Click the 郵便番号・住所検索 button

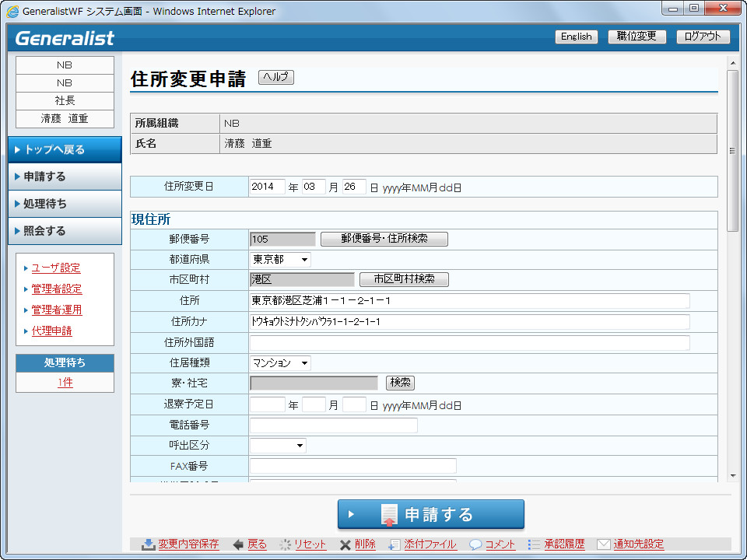tap(384, 239)
